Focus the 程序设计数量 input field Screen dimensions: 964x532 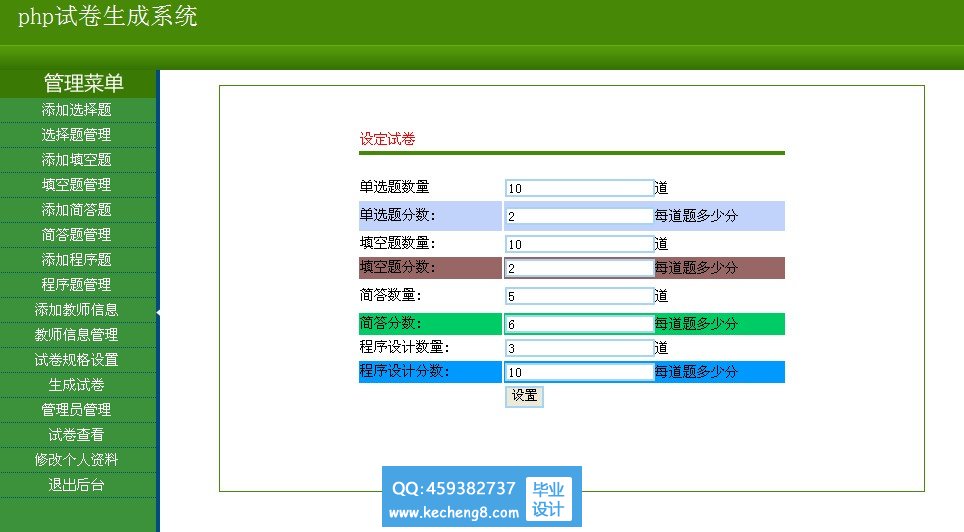tap(579, 348)
